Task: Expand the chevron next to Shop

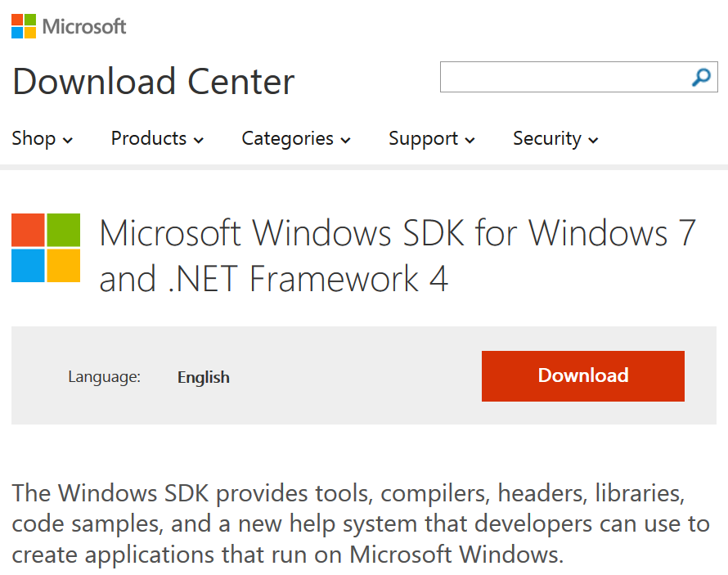Action: point(68,140)
